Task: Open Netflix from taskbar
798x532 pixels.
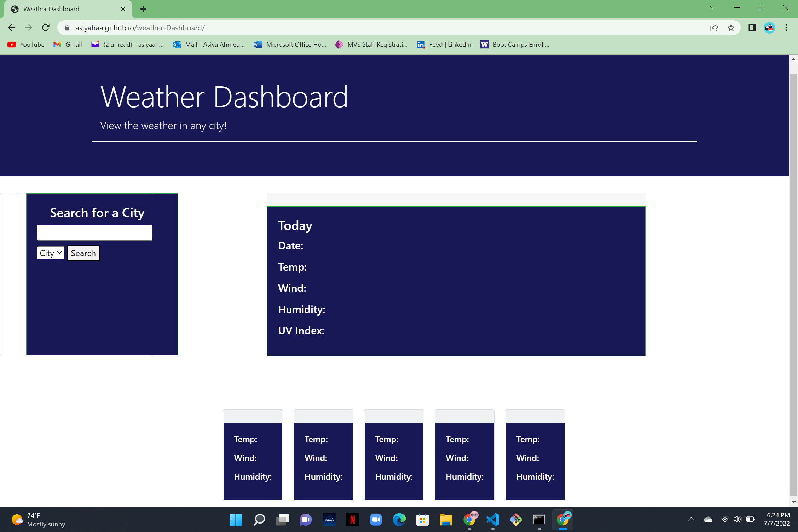Action: point(352,520)
